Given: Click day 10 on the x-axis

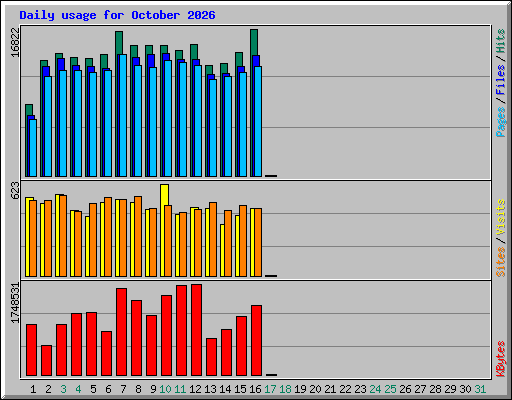Looking at the screenshot, I should [165, 389].
